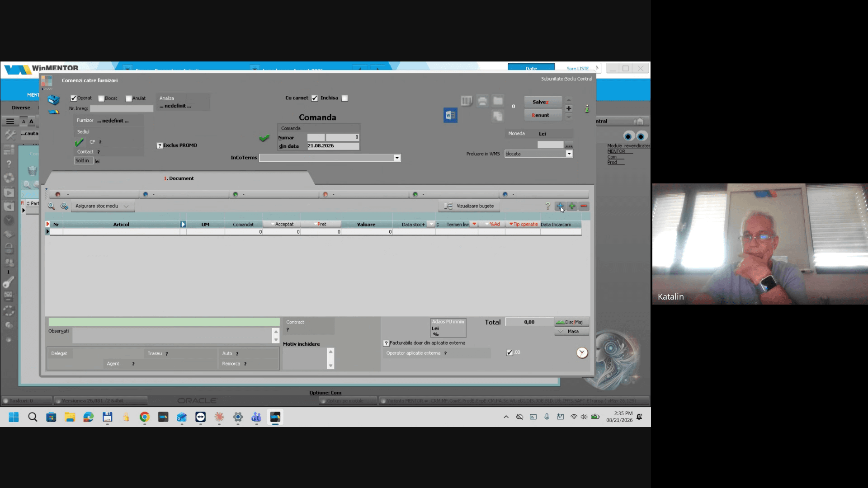Click the Vizualizare bugete button
The image size is (868, 488).
[469, 206]
